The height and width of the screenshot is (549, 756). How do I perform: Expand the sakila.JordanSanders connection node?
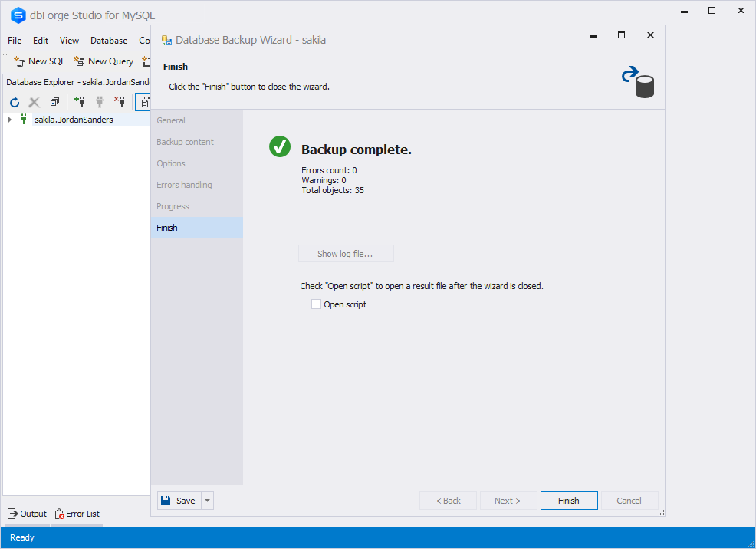10,119
